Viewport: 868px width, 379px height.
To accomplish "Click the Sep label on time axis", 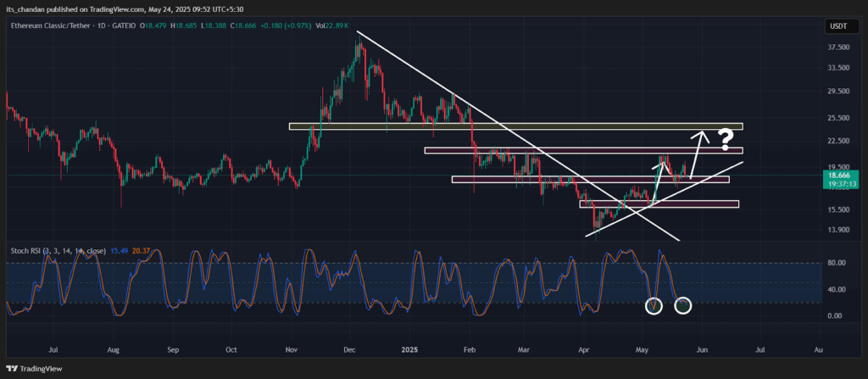I will coord(173,350).
